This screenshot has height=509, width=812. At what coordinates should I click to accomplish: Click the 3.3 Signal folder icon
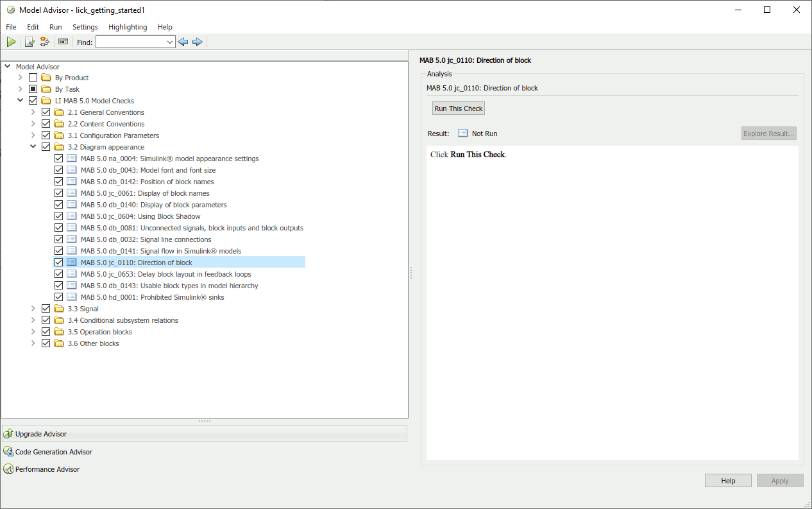click(x=59, y=309)
